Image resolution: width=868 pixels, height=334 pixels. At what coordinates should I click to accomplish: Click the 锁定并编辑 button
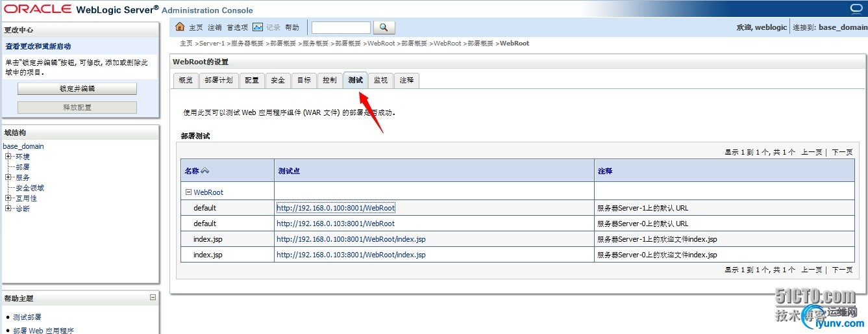point(77,89)
